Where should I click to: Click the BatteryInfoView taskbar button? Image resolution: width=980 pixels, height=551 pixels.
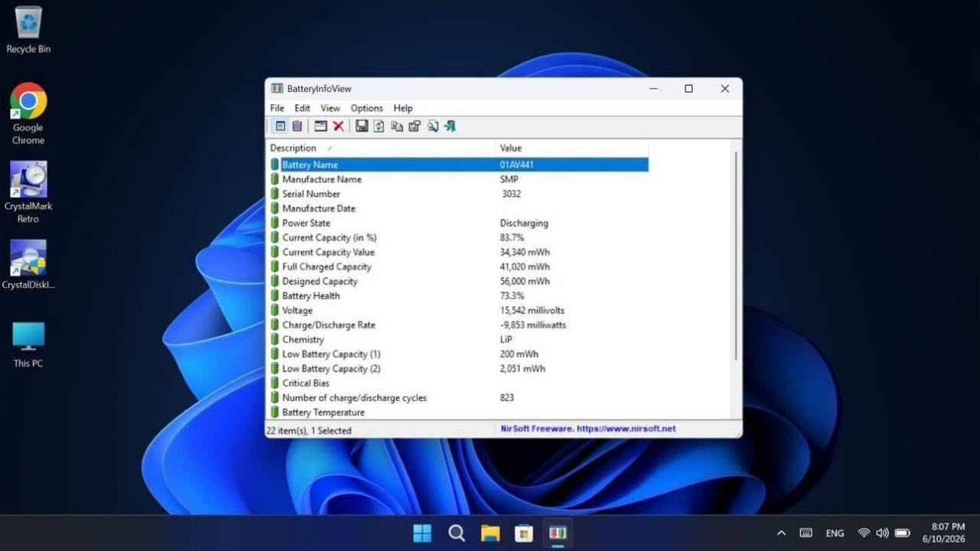[x=558, y=533]
